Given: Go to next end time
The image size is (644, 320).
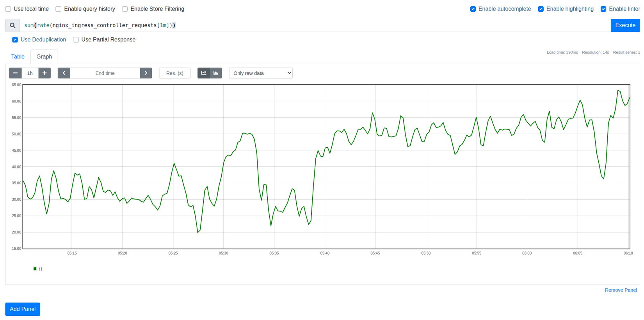Looking at the screenshot, I should [146, 73].
